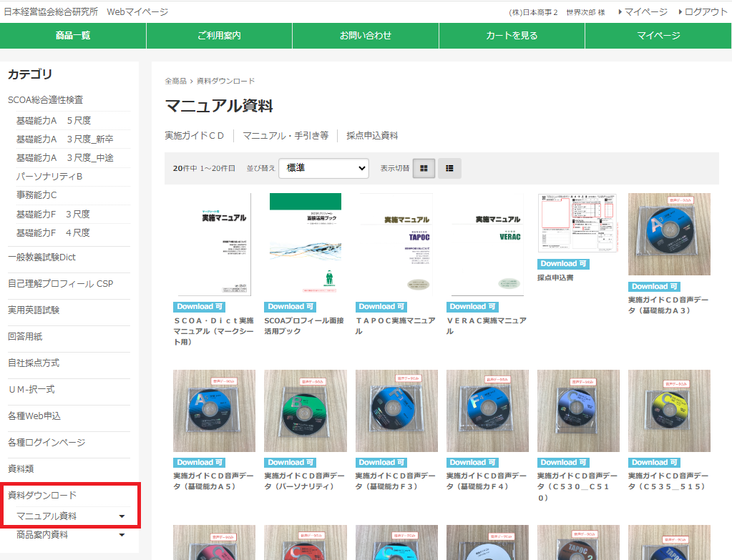Open 資料類 category
Image resolution: width=732 pixels, height=560 pixels.
pyautogui.click(x=21, y=468)
